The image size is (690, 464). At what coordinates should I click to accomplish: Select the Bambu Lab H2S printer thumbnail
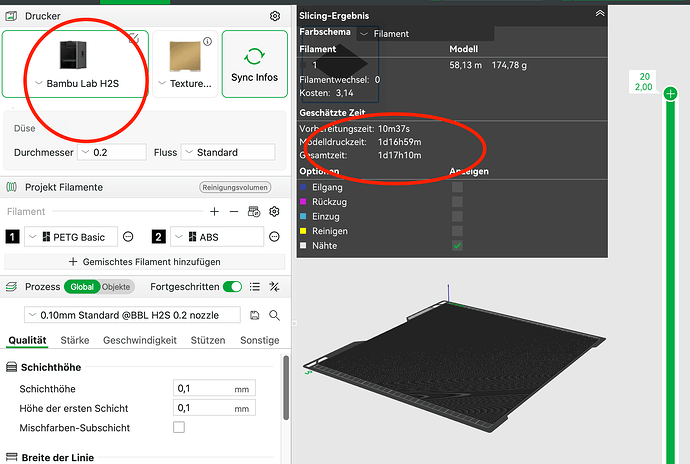(x=73, y=55)
